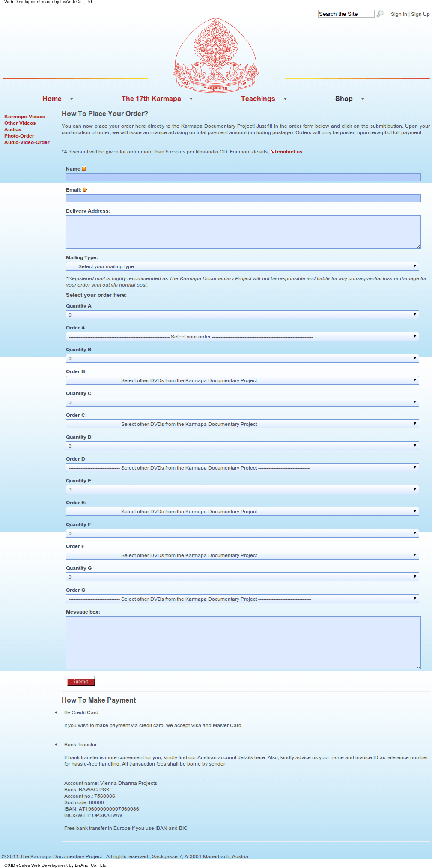The image size is (432, 868).
Task: Open the Quantity E dropdown
Action: pyautogui.click(x=242, y=490)
